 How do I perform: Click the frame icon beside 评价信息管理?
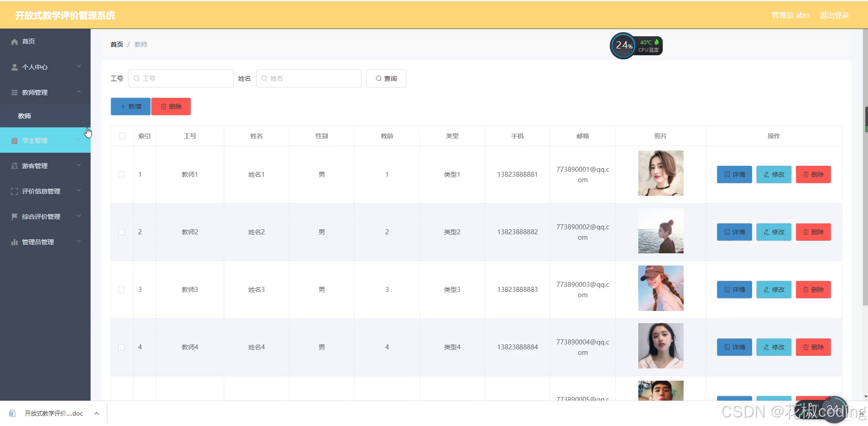point(14,191)
